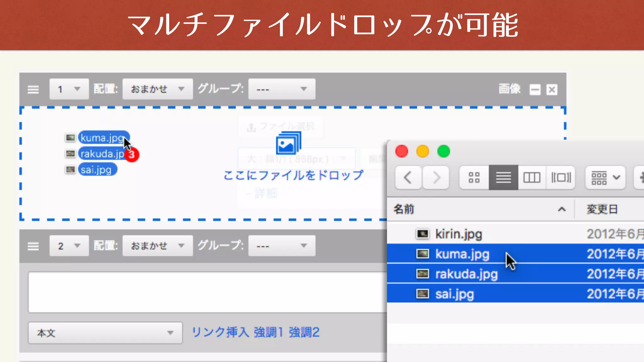Select the sai.jpg file in Finder
Viewport: 644px width, 362px height.
(x=515, y=293)
